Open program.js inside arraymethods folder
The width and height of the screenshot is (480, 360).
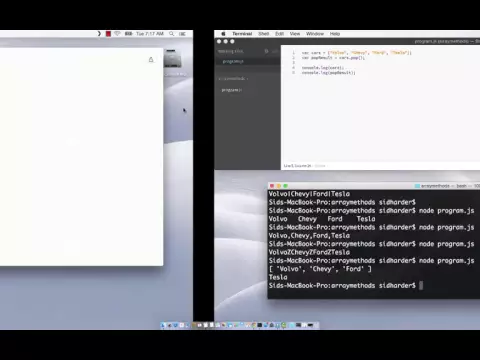tap(232, 90)
